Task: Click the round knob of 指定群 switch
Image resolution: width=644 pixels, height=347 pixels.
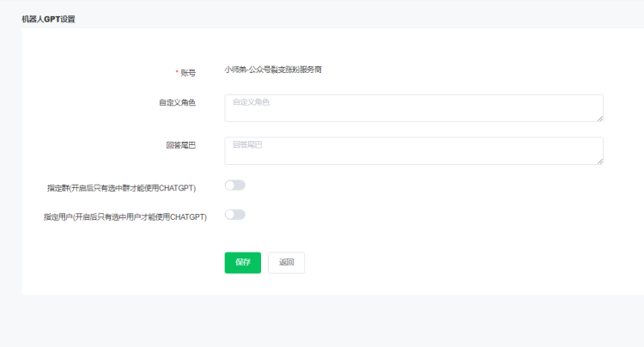Action: click(x=230, y=186)
